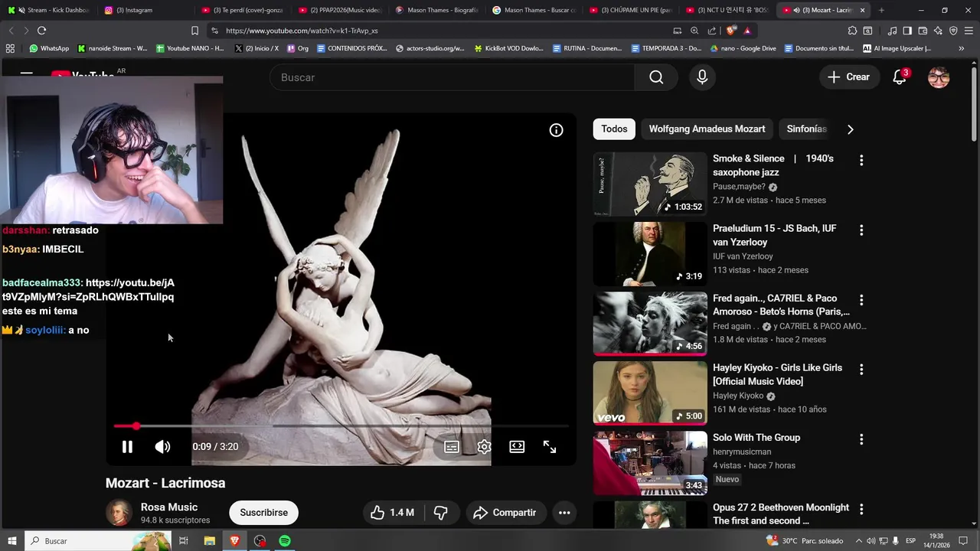
Task: Toggle the browser sidebar panel
Action: tap(907, 31)
